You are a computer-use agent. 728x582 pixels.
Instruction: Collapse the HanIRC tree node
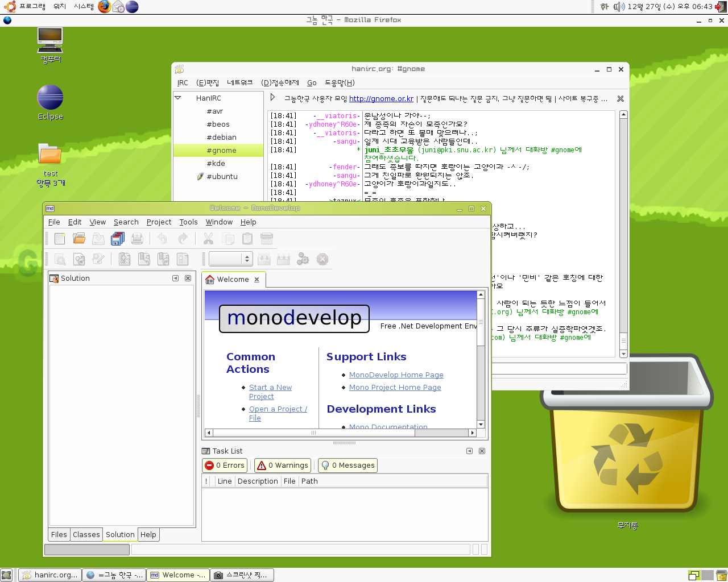point(178,98)
